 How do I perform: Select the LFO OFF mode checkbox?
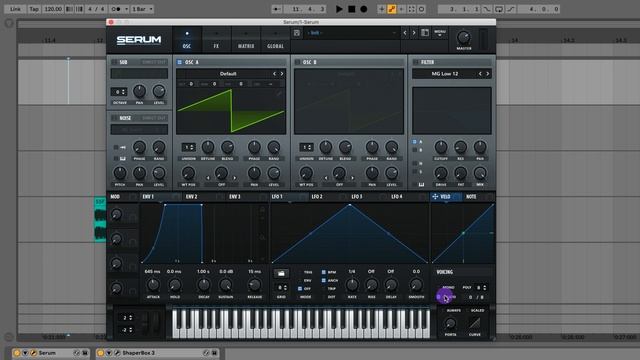tap(300, 289)
